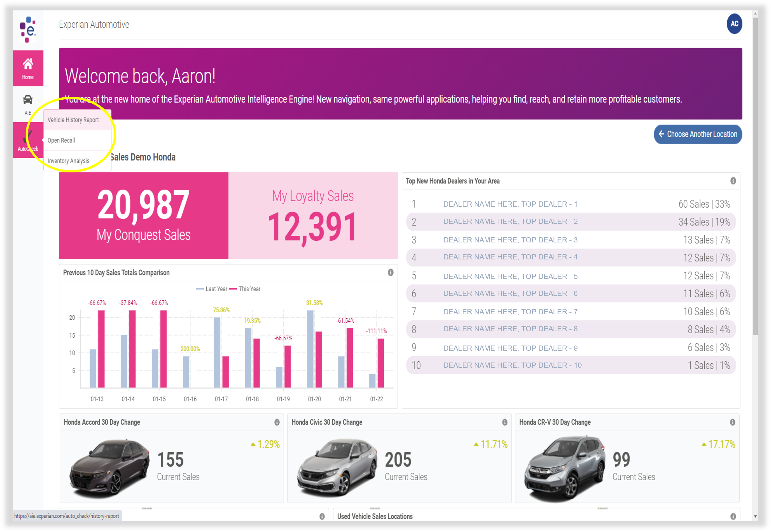Select Open Recall menu item
The width and height of the screenshot is (771, 532).
click(61, 140)
